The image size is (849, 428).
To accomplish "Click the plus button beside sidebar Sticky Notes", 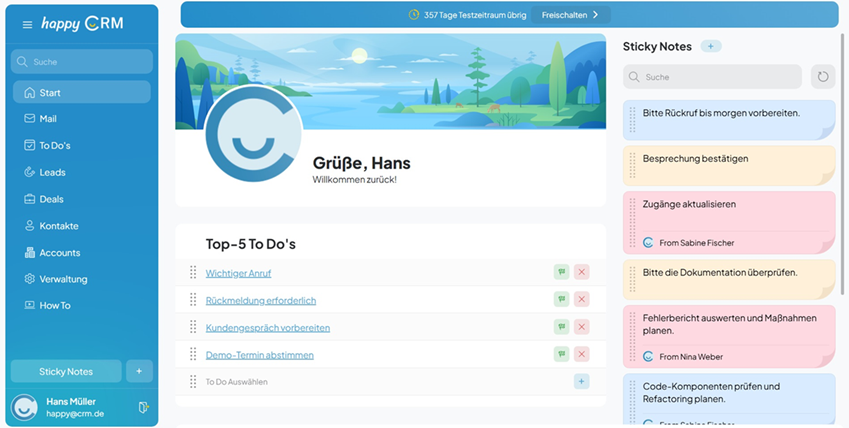I will (x=139, y=371).
